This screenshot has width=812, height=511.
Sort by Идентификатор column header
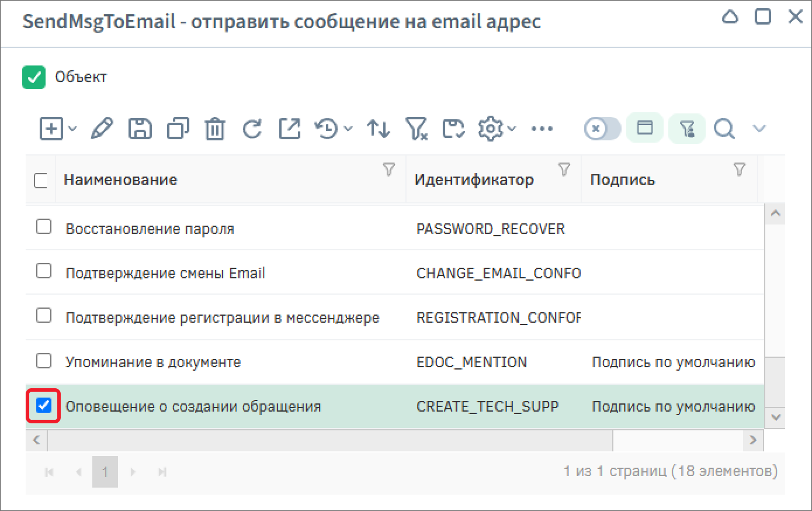coord(474,179)
